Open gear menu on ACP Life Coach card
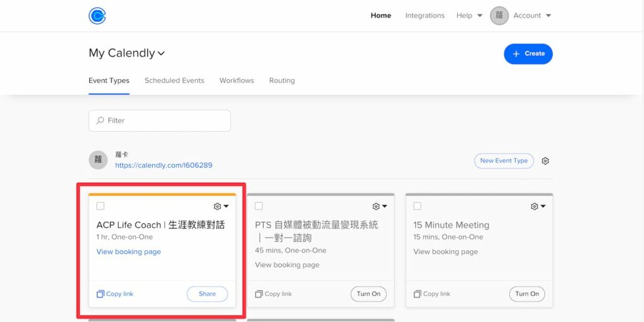644x322 pixels. (217, 206)
